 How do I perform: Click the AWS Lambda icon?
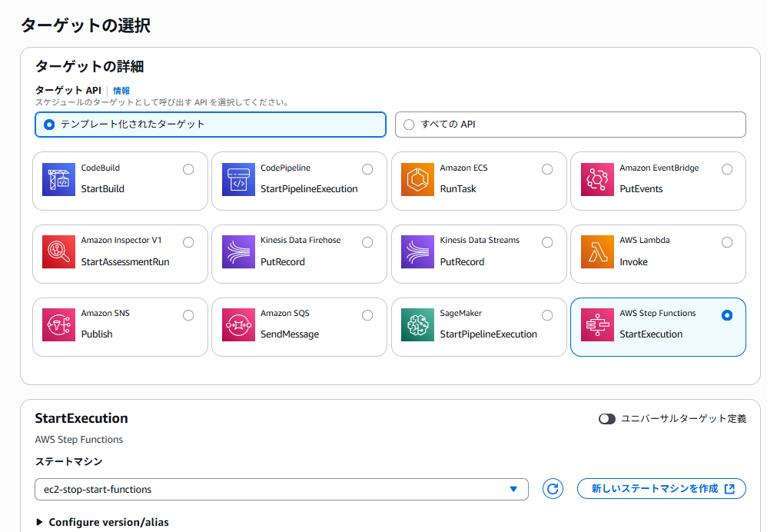597,252
